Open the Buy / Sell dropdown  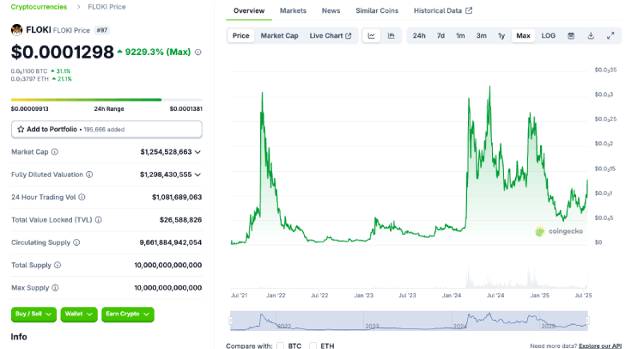[x=34, y=315]
